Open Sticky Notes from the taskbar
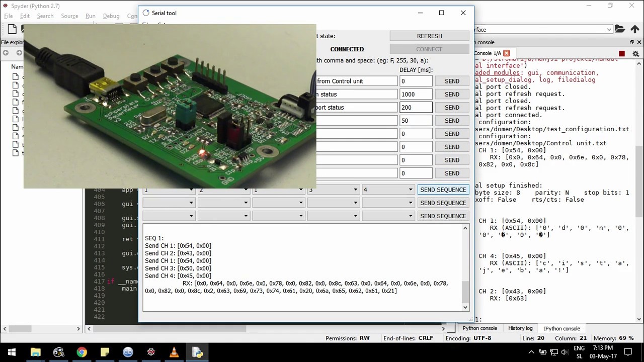This screenshot has width=644, height=362. pos(105,352)
